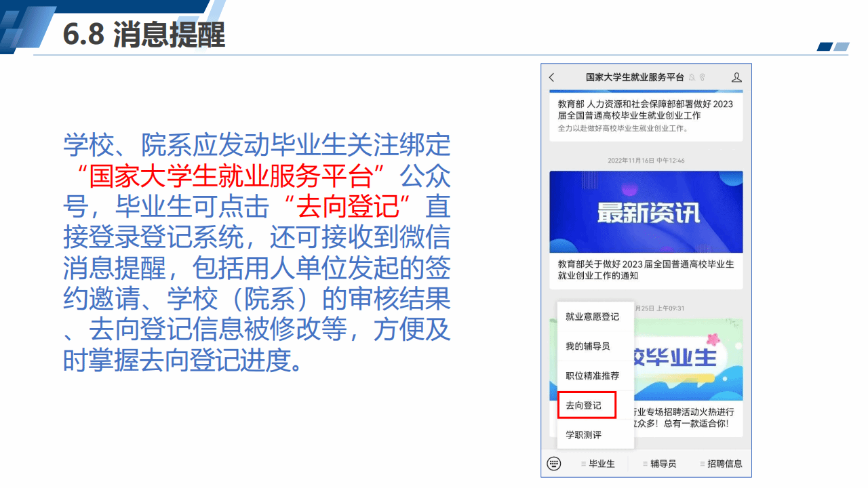This screenshot has width=868, height=488.
Task: Open article about 行业专场招聘活动火热进行
Action: point(683,418)
